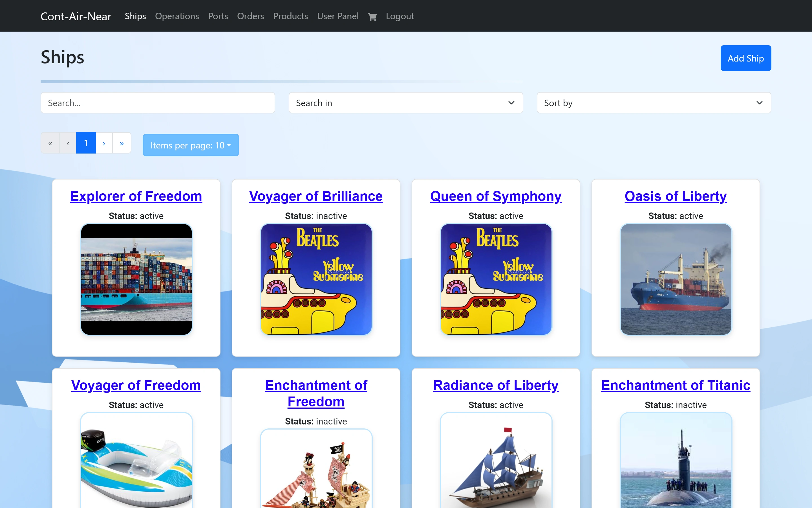Click the Cont-Air-Near brand logo
This screenshot has width=812, height=508.
point(76,16)
